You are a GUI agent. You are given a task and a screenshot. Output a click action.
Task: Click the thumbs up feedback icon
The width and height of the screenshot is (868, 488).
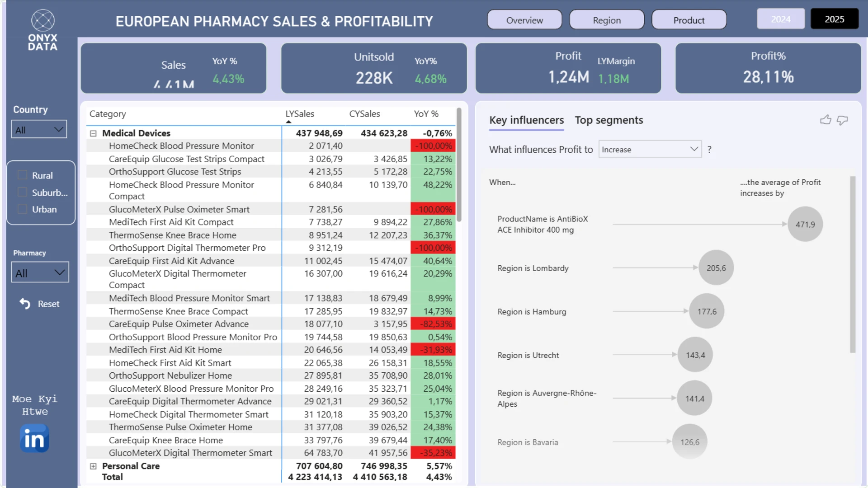pos(826,120)
